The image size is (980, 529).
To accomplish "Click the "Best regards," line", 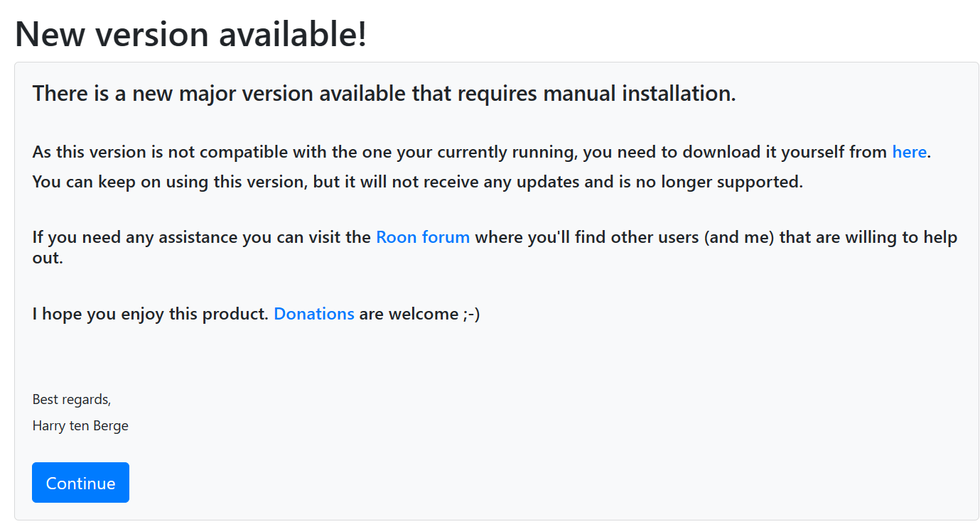I will point(72,400).
